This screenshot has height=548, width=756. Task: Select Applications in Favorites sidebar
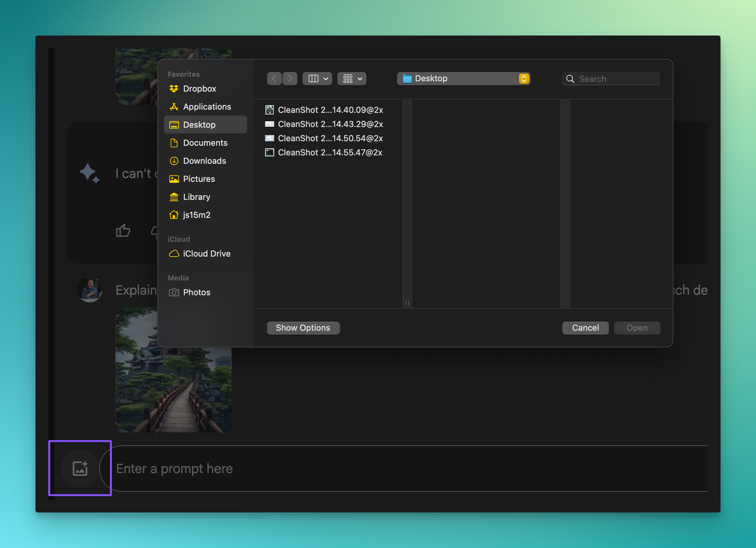pyautogui.click(x=207, y=107)
